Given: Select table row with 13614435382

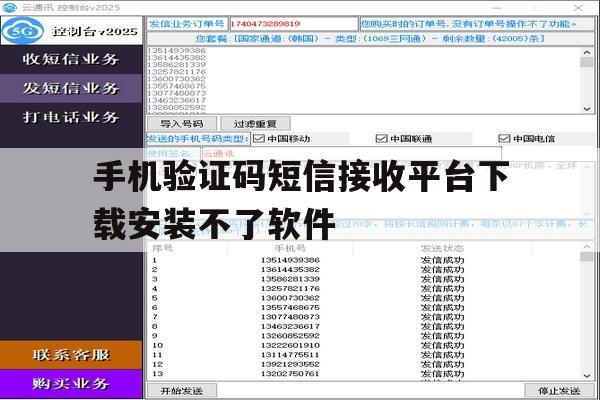Looking at the screenshot, I should 364,270.
